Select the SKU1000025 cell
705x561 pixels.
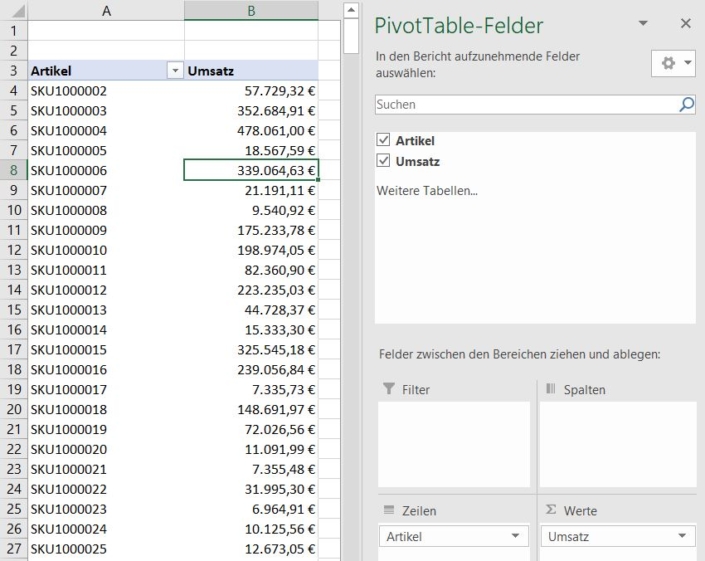coord(106,549)
